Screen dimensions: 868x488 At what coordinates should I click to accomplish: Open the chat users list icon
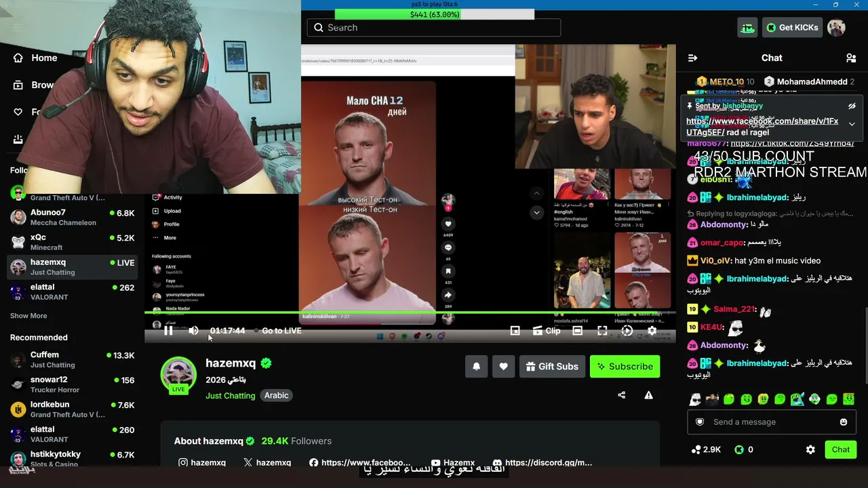point(851,58)
